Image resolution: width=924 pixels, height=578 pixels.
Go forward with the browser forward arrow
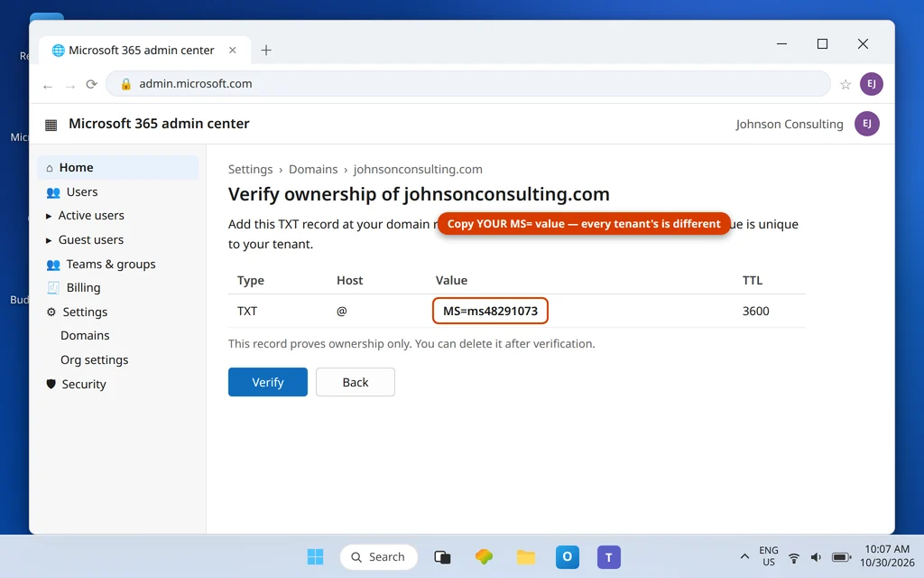coord(70,86)
